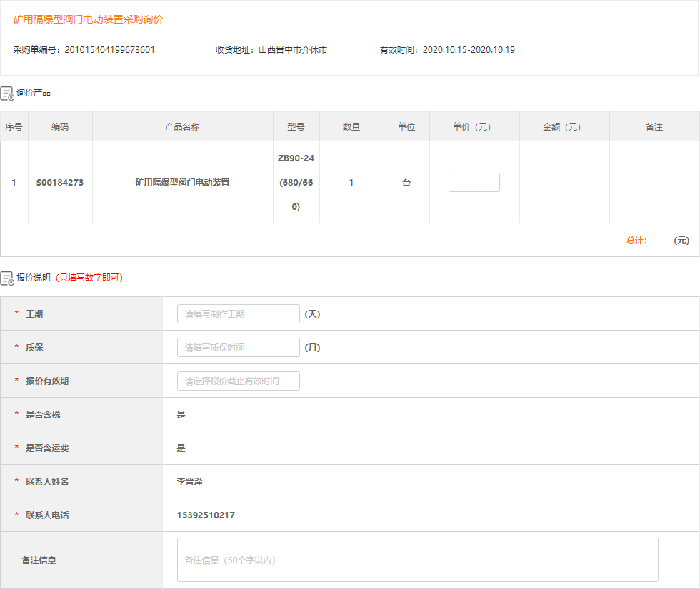Click the model cell ZB90-24 (680/660)
The width and height of the screenshot is (700, 589).
(x=296, y=183)
